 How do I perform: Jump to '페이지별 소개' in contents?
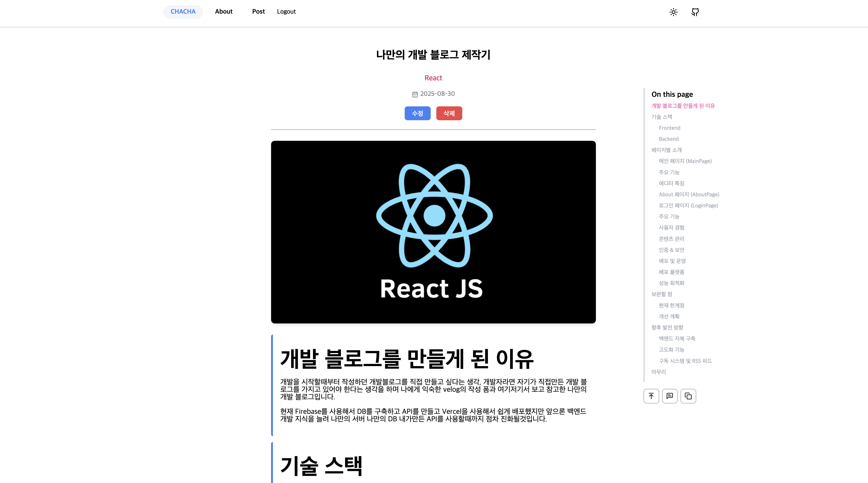click(667, 150)
